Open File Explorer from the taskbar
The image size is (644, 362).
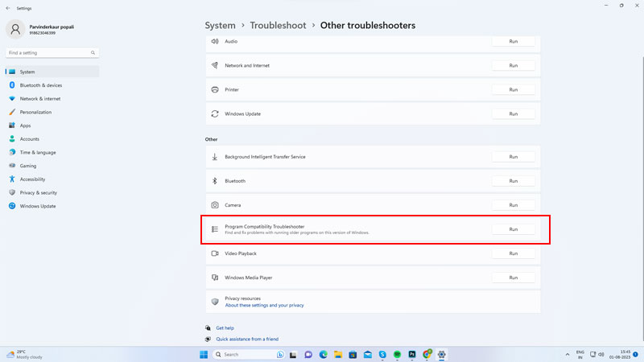click(338, 355)
